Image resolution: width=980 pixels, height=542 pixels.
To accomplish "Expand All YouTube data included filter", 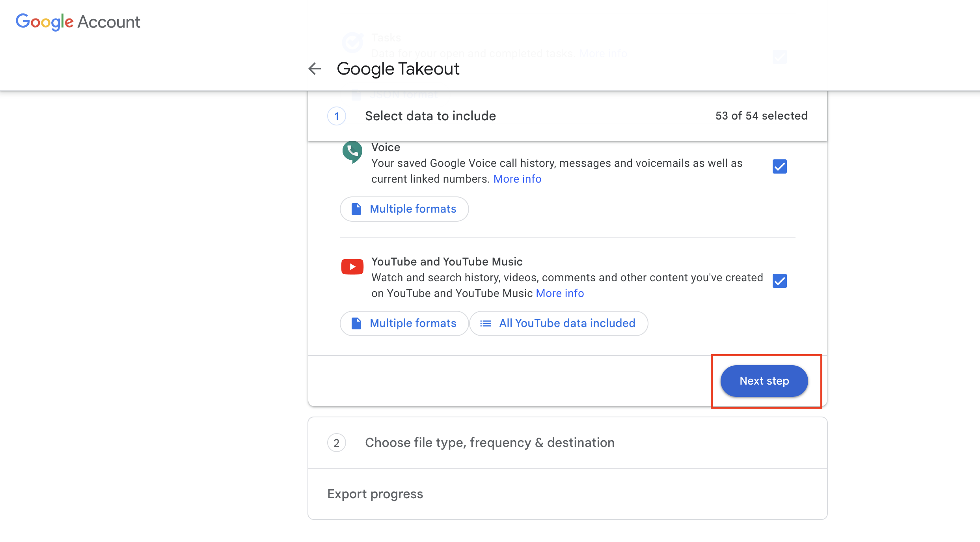I will (559, 323).
